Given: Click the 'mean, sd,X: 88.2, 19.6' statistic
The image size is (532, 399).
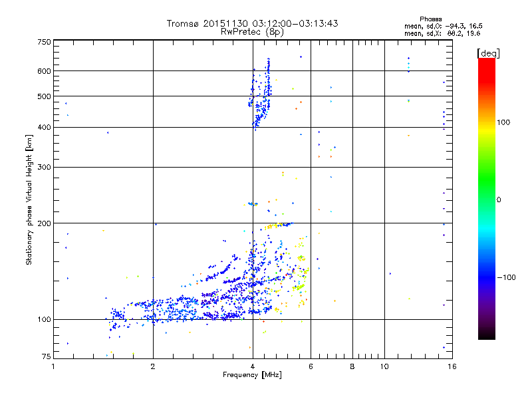Looking at the screenshot, I should 442,33.
